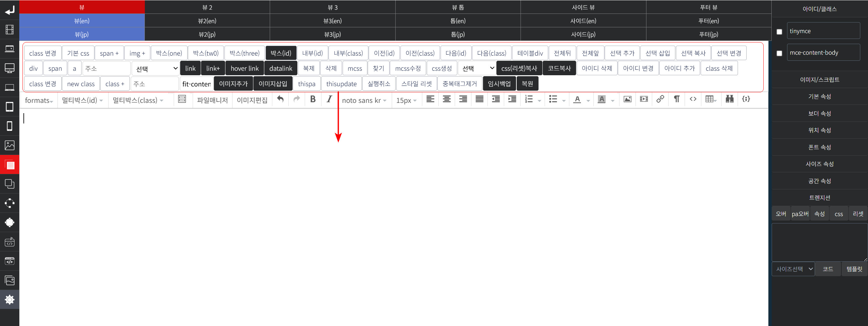Screen dimensions: 868x326
Task: Check the mce-content-body checkbox
Action: coord(779,53)
